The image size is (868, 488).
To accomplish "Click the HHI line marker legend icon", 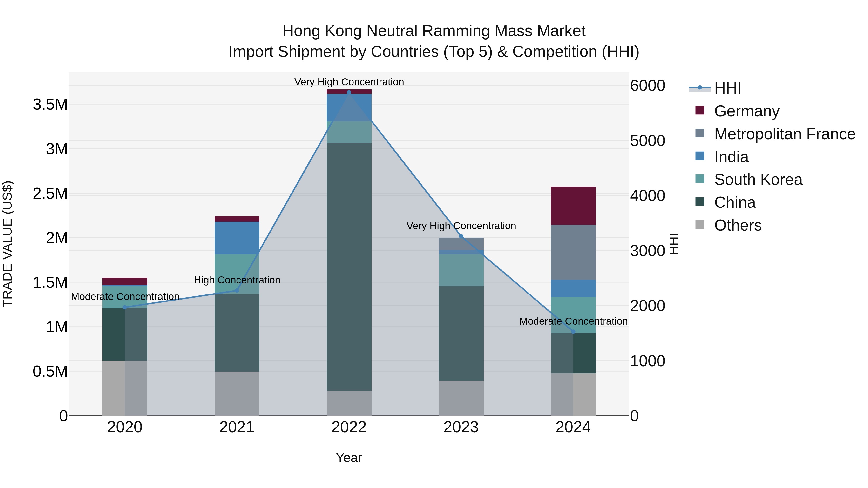I will [699, 88].
